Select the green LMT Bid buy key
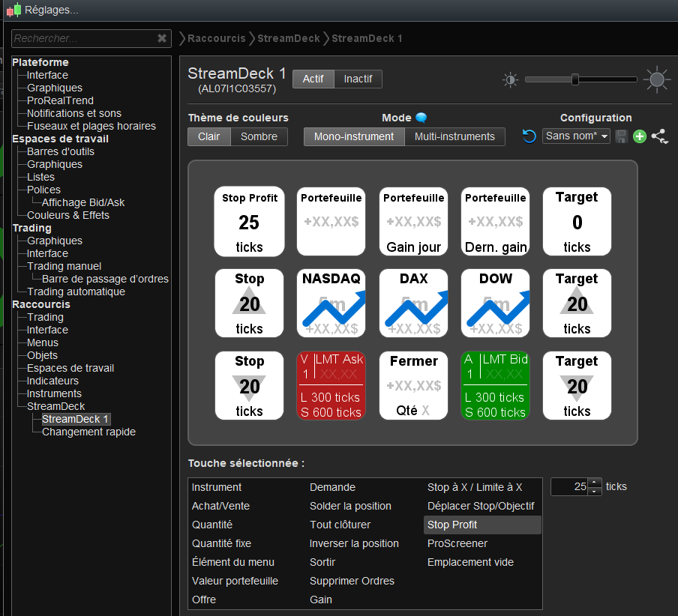Image resolution: width=678 pixels, height=616 pixels. [x=496, y=385]
